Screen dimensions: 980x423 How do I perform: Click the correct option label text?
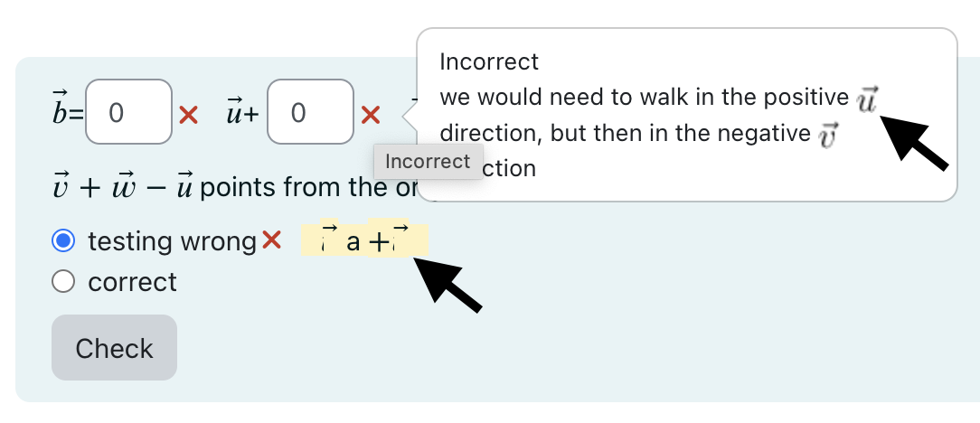click(x=133, y=282)
